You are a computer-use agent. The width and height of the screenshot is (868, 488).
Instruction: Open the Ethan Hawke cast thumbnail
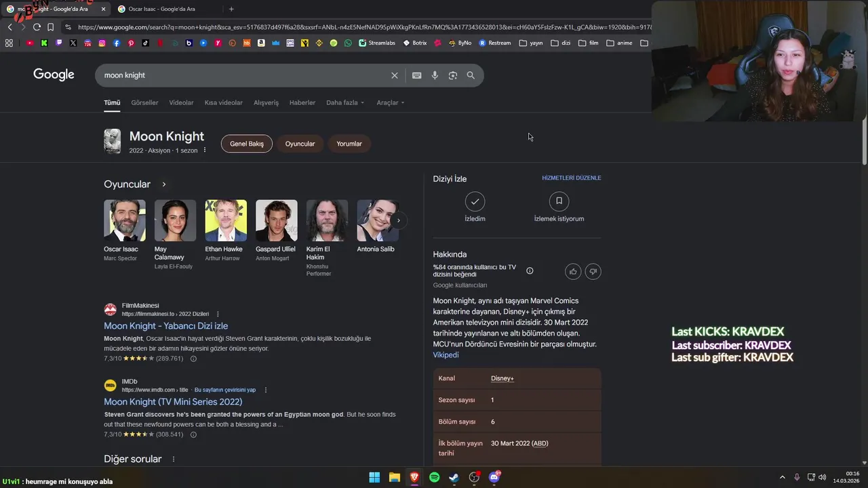[226, 220]
